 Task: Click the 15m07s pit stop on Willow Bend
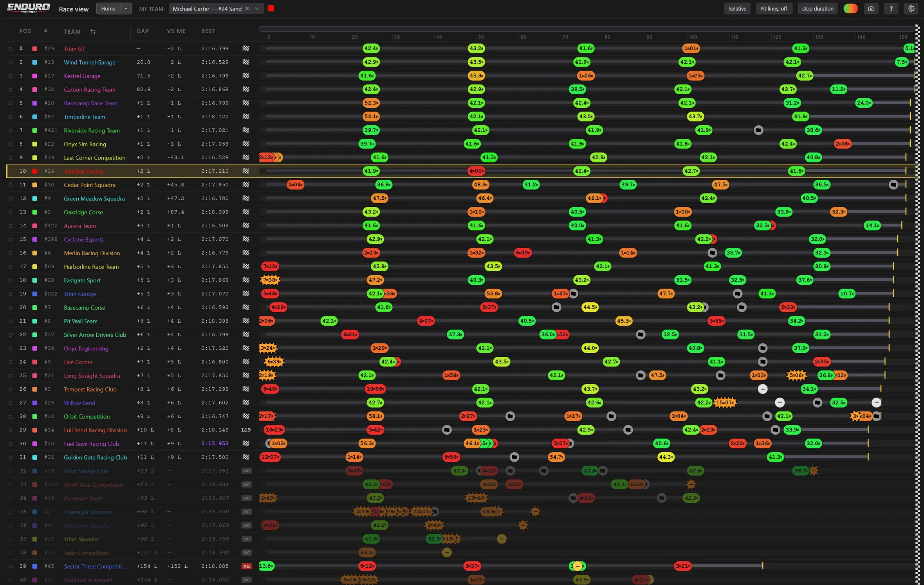pos(724,403)
